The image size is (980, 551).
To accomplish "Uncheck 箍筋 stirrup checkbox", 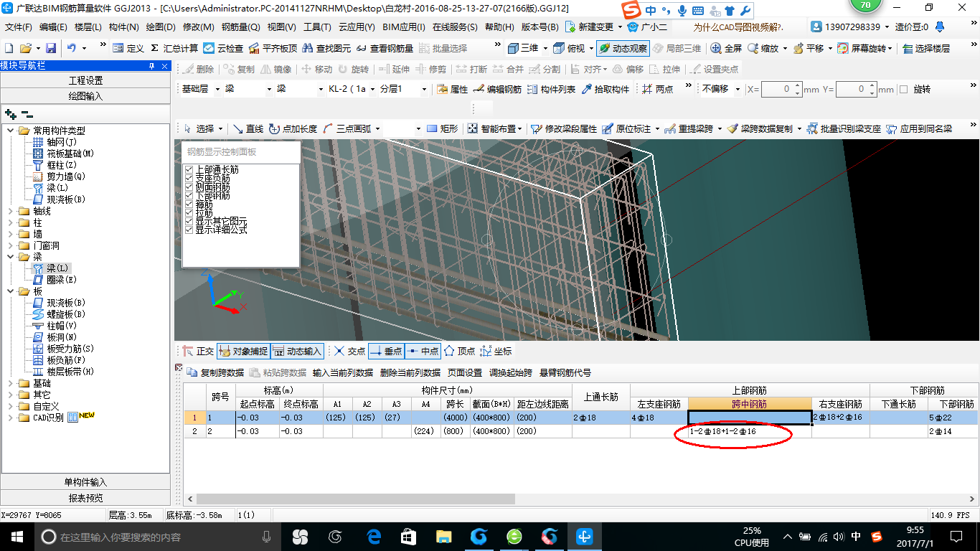I will click(189, 204).
